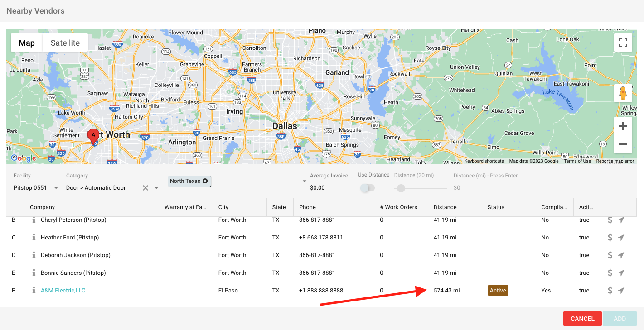Zoom out on the map
This screenshot has height=330, width=644.
623,144
